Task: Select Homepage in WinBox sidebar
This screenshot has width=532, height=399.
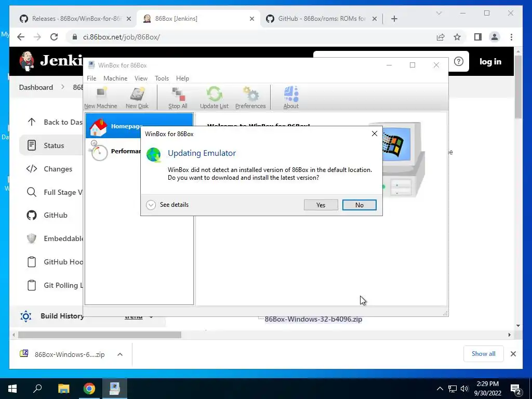Action: point(139,126)
